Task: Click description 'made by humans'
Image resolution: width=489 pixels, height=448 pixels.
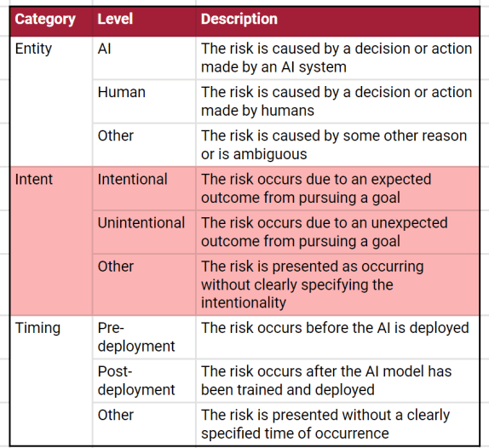Action: pyautogui.click(x=337, y=101)
